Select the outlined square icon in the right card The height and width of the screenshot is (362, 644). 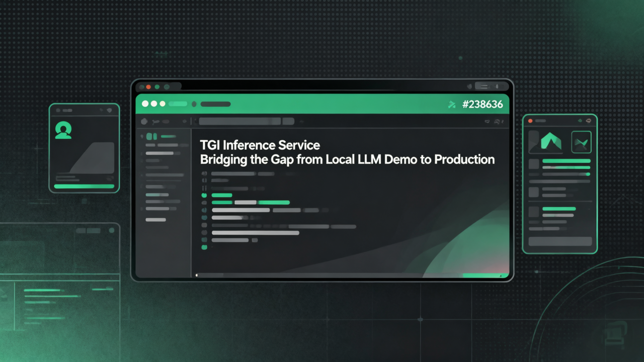tap(581, 142)
